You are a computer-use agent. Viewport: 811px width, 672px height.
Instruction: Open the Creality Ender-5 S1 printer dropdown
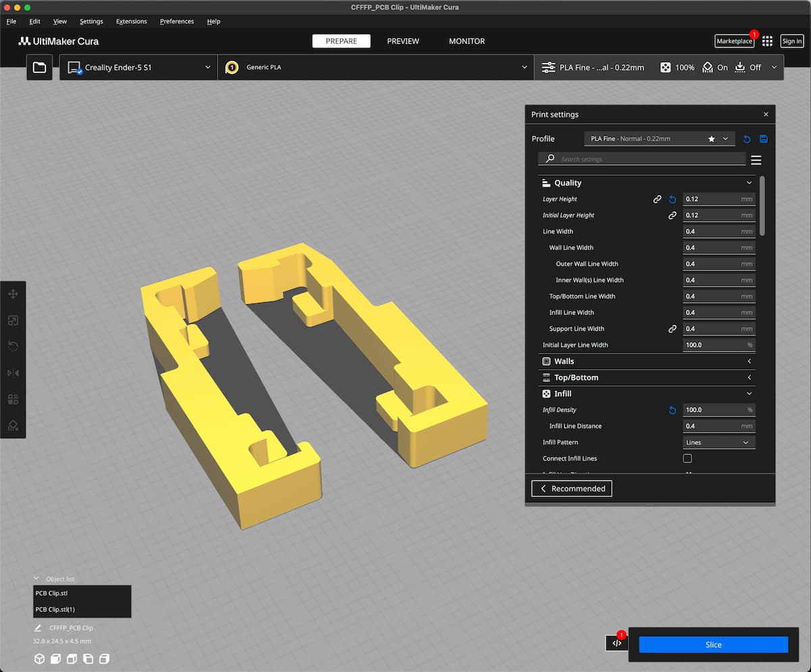pyautogui.click(x=139, y=68)
